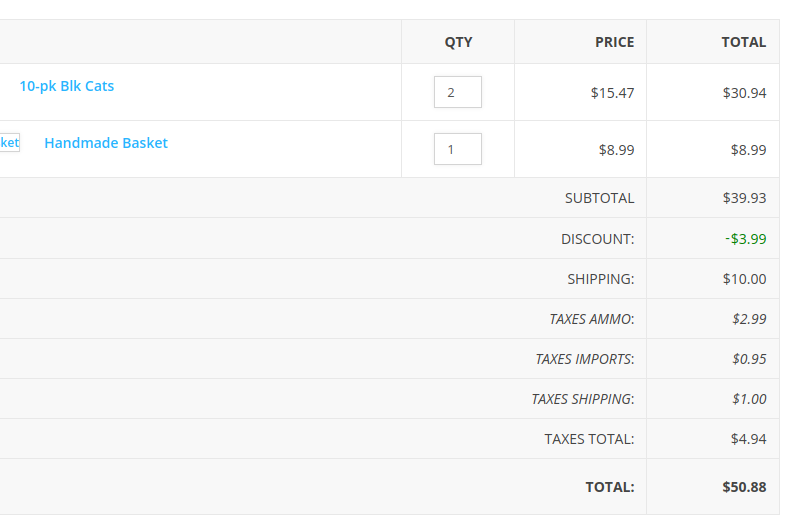
Task: Open the 10-pk Blk Cats product link
Action: (x=66, y=86)
